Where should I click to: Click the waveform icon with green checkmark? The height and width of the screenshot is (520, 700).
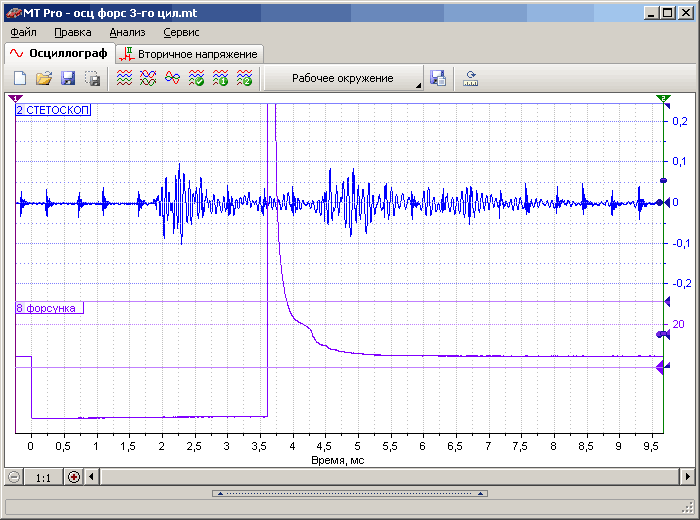coord(196,78)
